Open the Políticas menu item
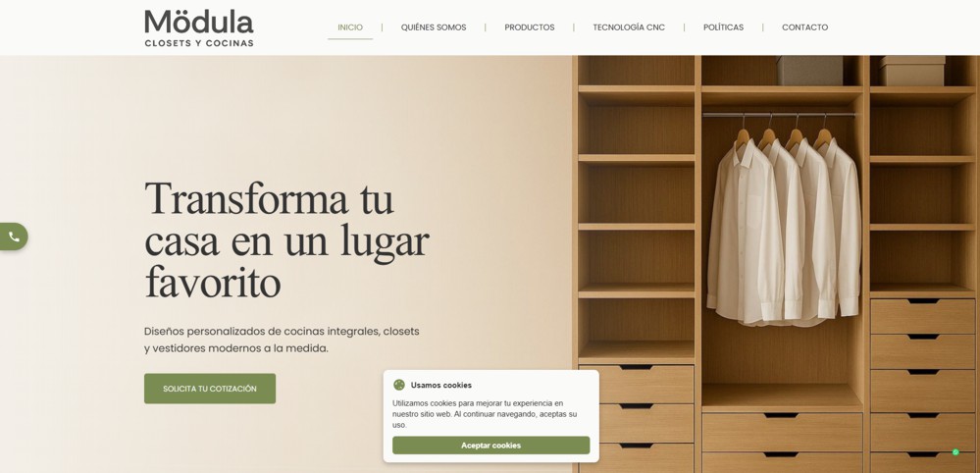This screenshot has height=473, width=980. (x=723, y=27)
